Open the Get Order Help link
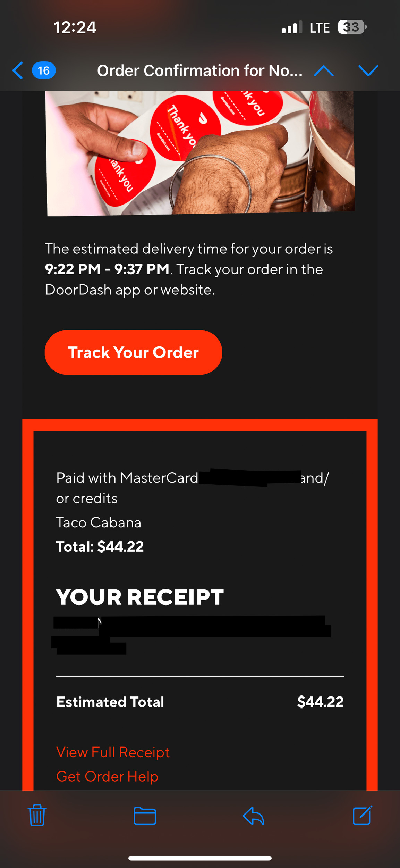This screenshot has width=400, height=868. (x=107, y=776)
